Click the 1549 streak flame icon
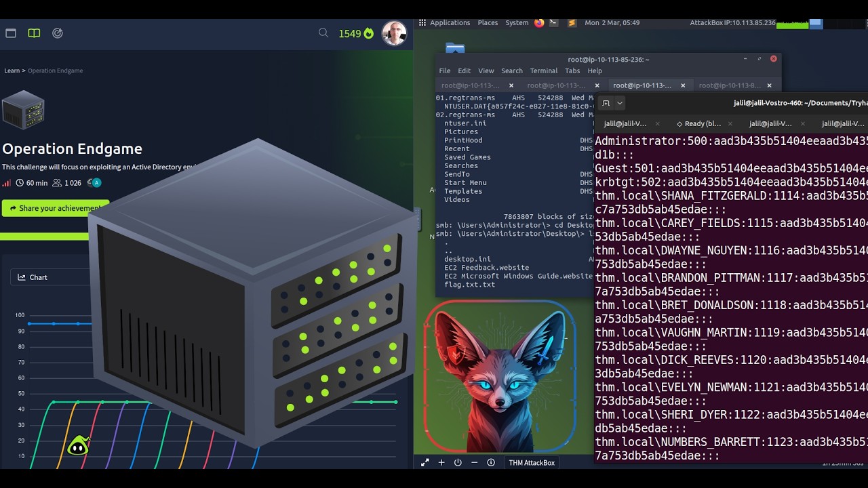This screenshot has width=868, height=488. point(369,33)
